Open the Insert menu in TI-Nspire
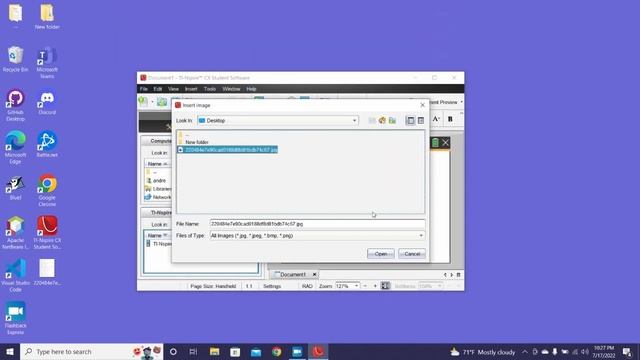This screenshot has width=640, height=360. pos(191,89)
